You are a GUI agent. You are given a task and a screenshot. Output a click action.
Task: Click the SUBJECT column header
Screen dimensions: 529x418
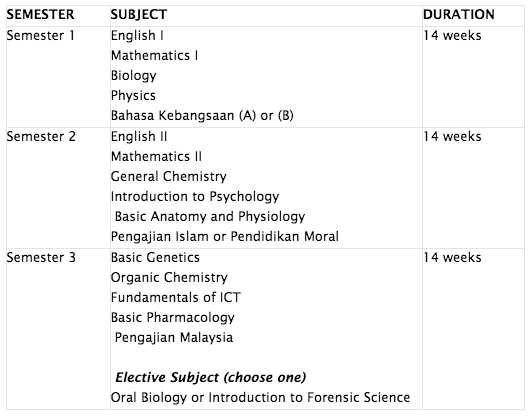(139, 15)
